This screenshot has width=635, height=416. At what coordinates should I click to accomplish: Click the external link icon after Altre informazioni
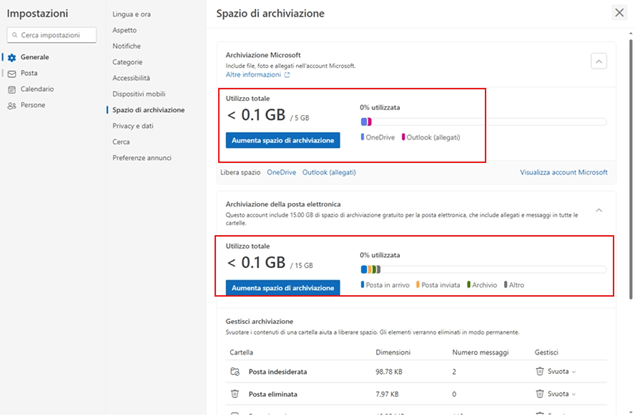tap(287, 75)
